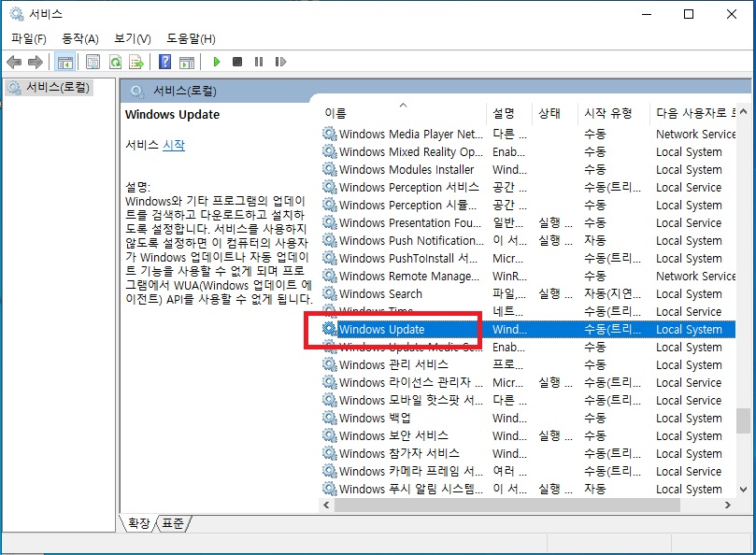Click the gear icon beside Windows Media Player Net...
The height and width of the screenshot is (555, 756).
(x=330, y=134)
